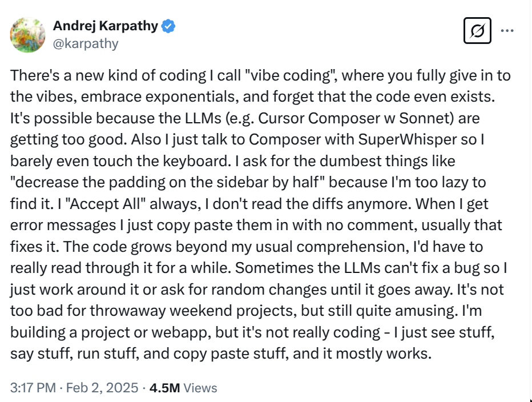Click the word exponentials in the post
Screen dimensions: 532x402
(x=190, y=97)
